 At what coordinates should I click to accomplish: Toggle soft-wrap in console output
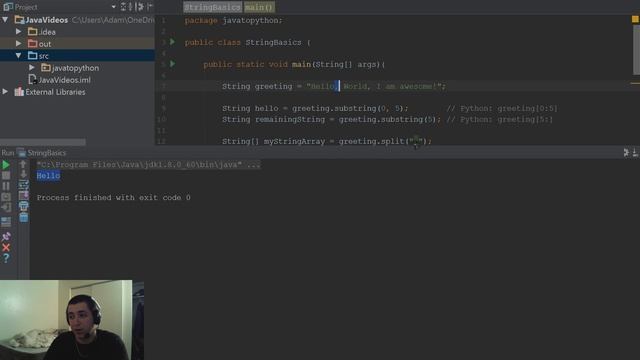[23, 184]
